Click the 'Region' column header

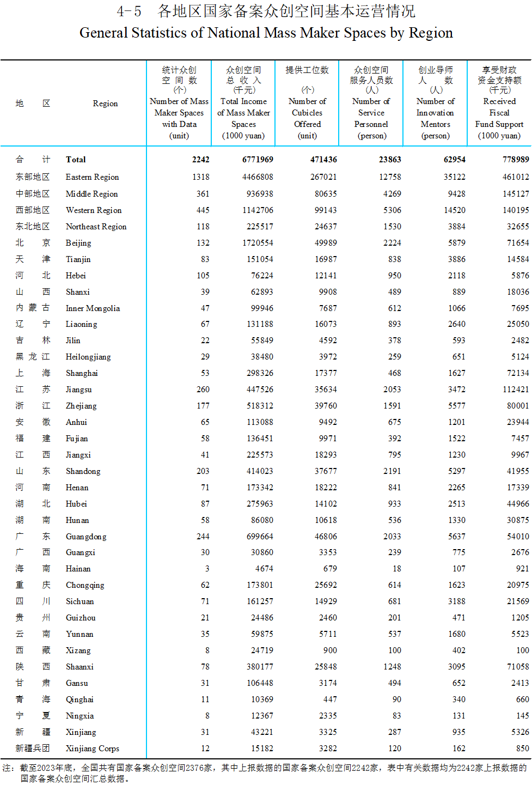click(x=105, y=104)
